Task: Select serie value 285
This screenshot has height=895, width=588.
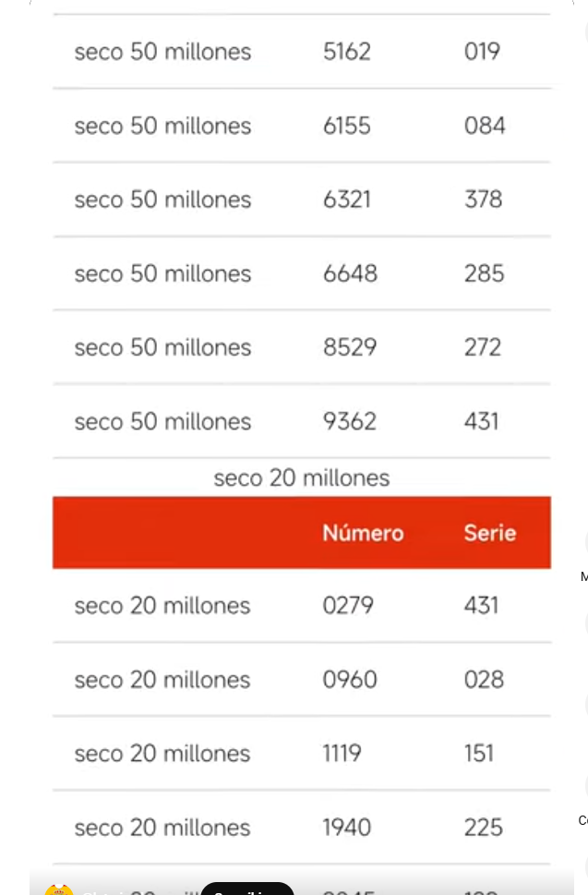Action: (485, 273)
